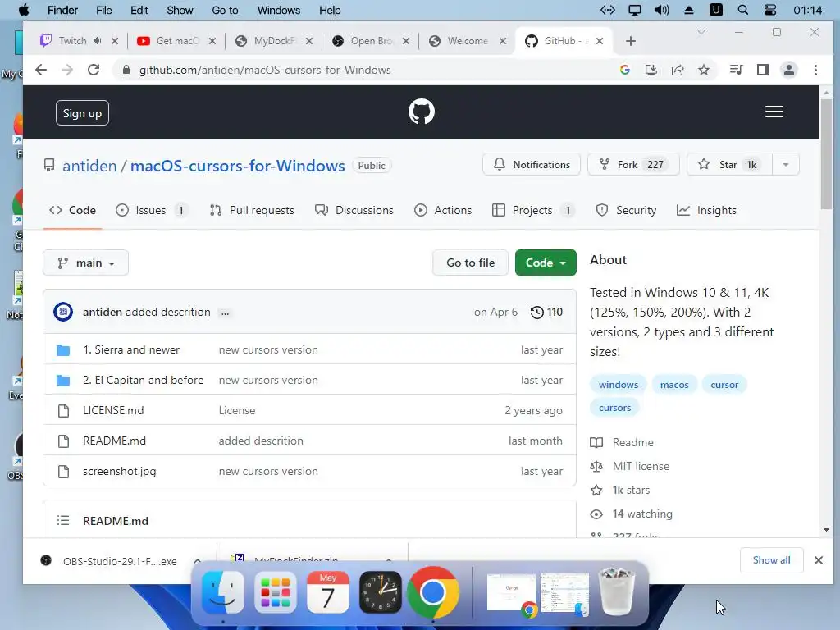Viewport: 840px width, 630px height.
Task: Open the Actions repository tab
Action: (443, 211)
